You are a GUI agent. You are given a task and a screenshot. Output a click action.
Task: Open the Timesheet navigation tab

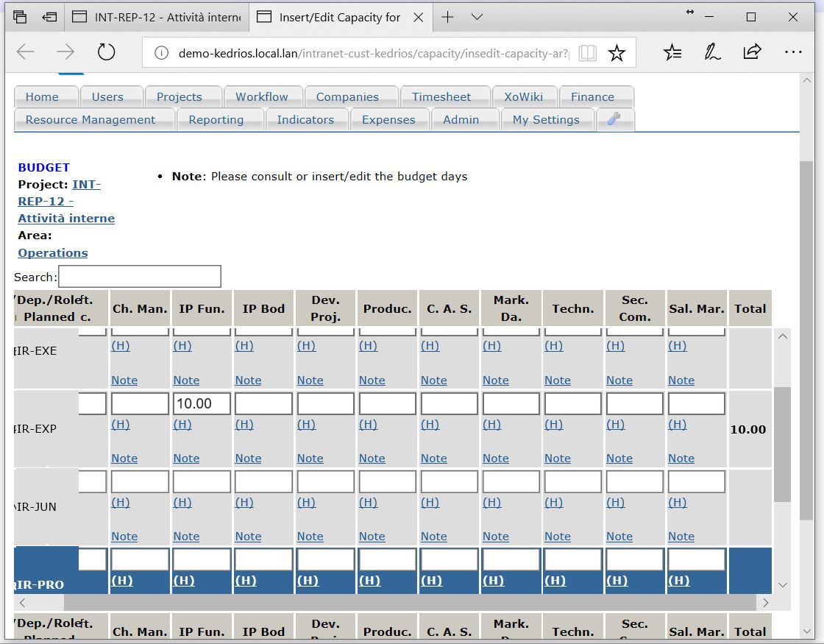tap(441, 96)
